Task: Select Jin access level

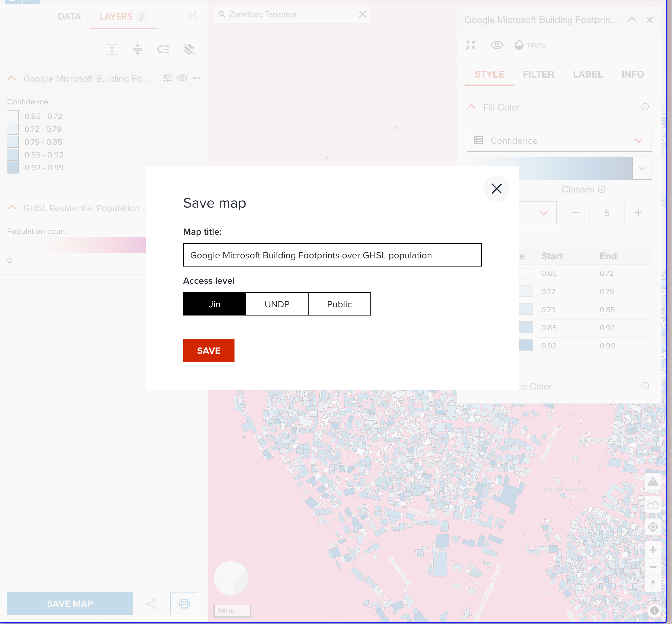Action: pos(214,304)
